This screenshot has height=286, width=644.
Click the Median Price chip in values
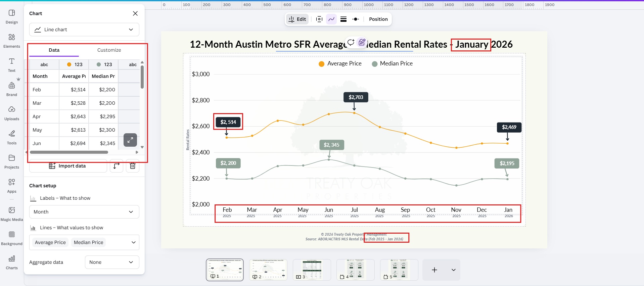(x=89, y=242)
